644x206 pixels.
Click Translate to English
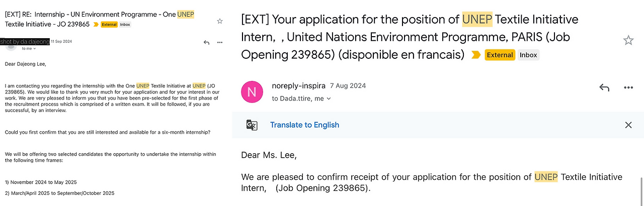tap(304, 125)
